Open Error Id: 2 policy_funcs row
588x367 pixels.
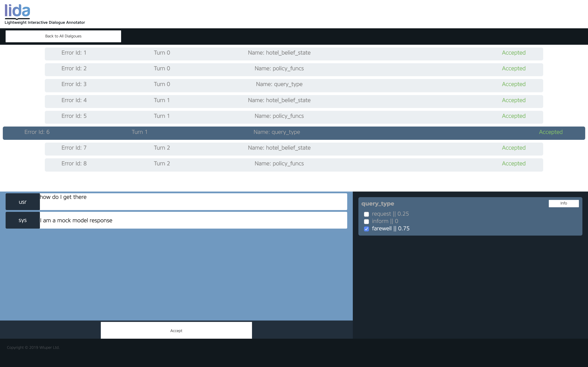tap(293, 69)
